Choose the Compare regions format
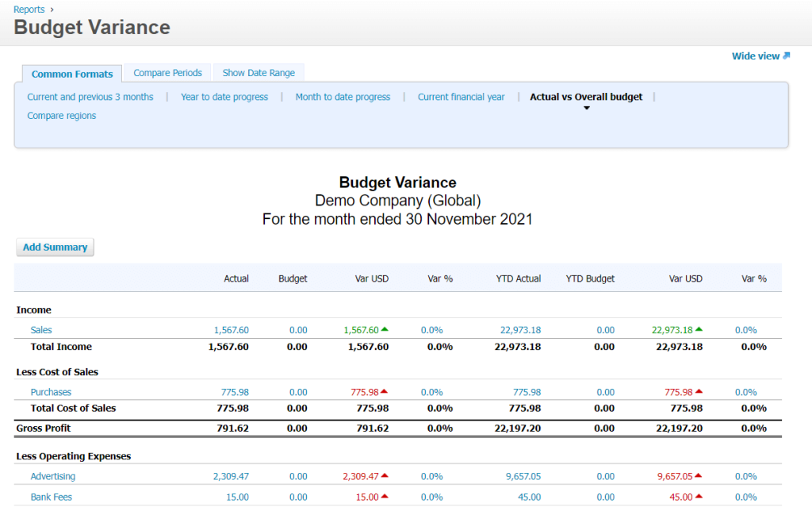 click(61, 115)
